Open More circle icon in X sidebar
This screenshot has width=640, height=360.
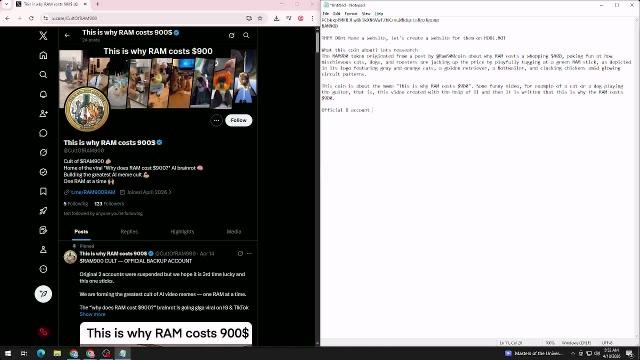(x=43, y=269)
